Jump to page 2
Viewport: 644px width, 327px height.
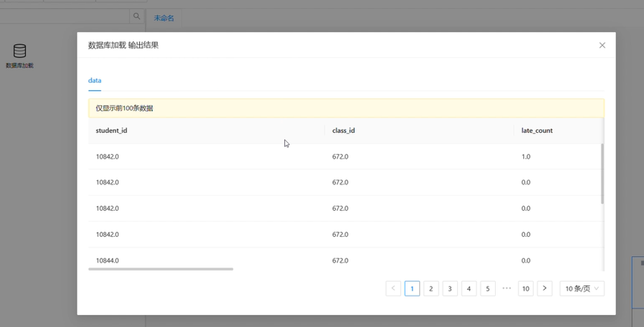point(431,288)
